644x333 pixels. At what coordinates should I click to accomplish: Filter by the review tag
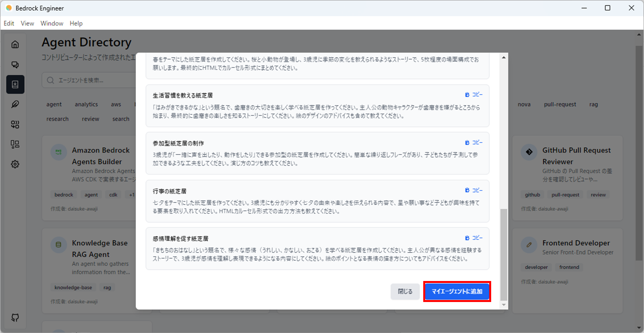pos(91,119)
